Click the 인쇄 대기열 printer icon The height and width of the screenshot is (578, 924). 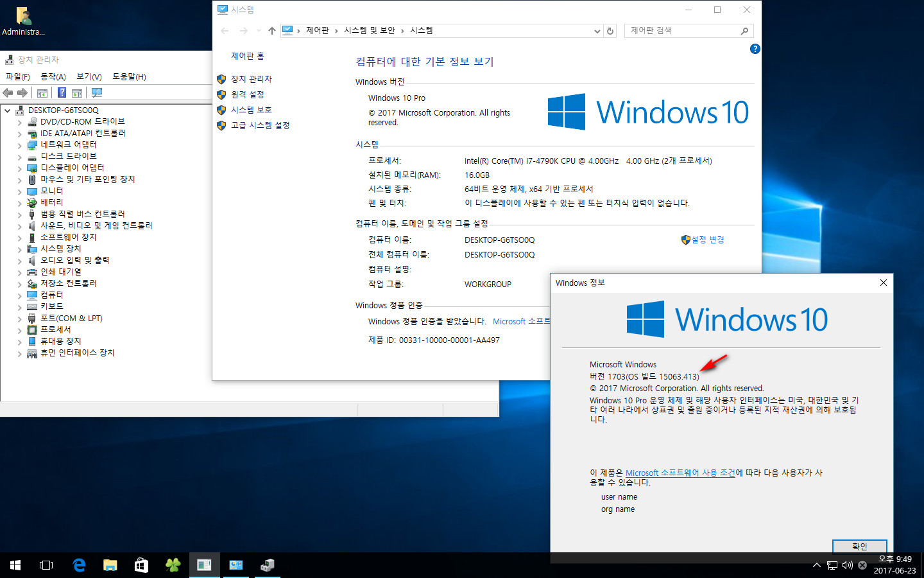tap(32, 272)
